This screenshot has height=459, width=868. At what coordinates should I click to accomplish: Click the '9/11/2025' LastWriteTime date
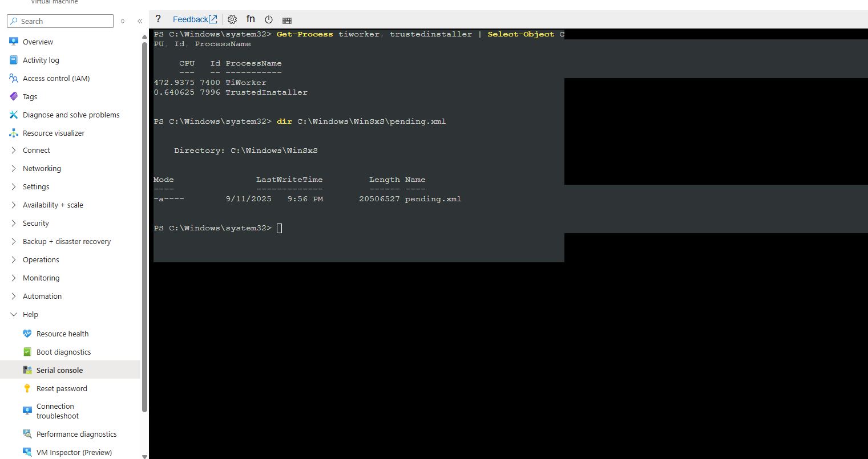point(249,199)
